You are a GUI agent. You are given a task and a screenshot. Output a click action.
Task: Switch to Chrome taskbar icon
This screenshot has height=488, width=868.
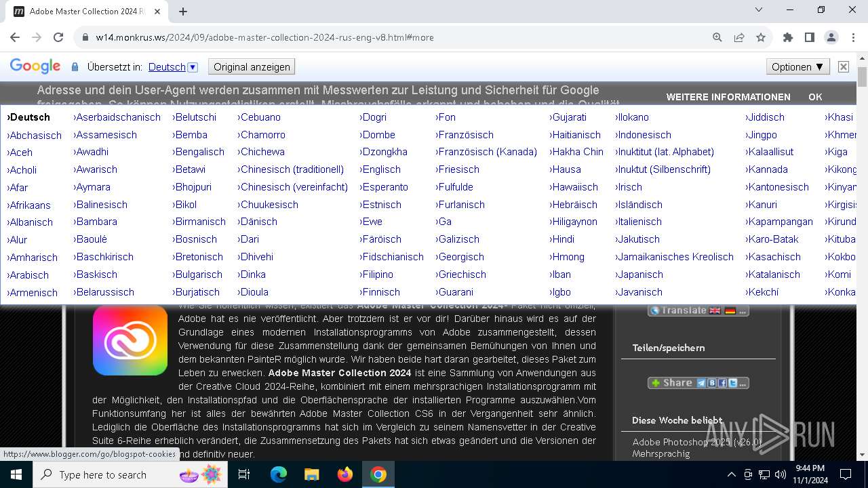[x=378, y=474]
